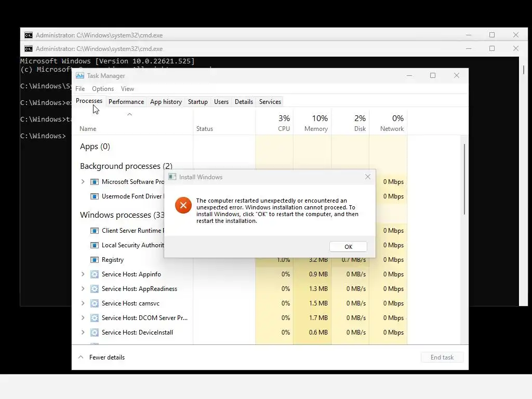Select the Apps (0) group header
This screenshot has width=532, height=399.
tap(95, 147)
